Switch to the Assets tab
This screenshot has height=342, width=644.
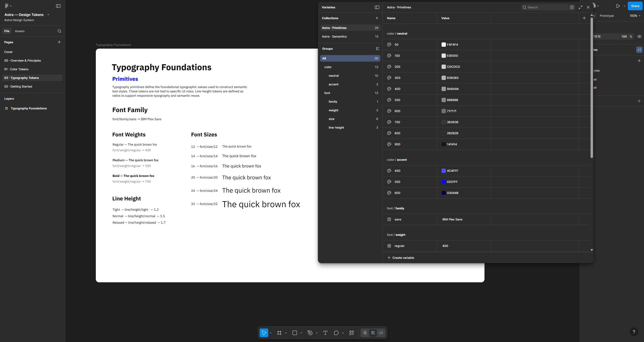point(20,31)
